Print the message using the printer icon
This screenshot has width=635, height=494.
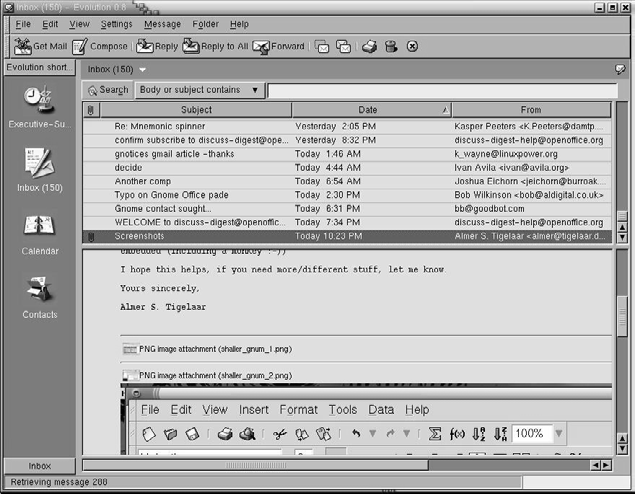click(x=369, y=46)
